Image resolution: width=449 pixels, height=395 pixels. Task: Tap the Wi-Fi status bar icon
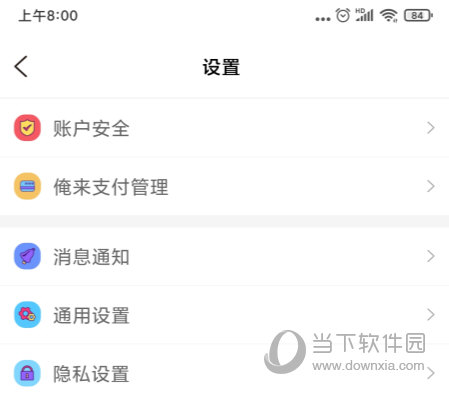point(389,15)
